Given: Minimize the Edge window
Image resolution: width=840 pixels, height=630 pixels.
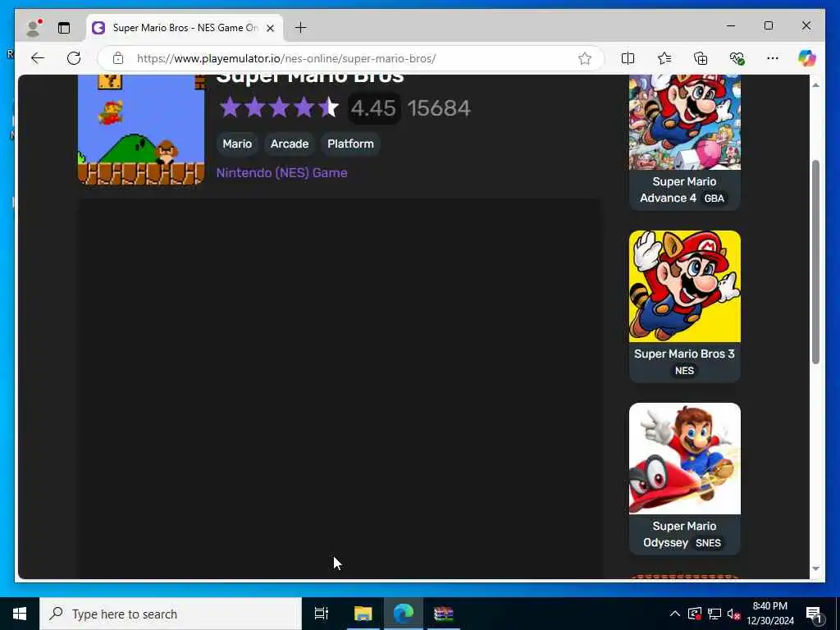Looking at the screenshot, I should coord(731,25).
